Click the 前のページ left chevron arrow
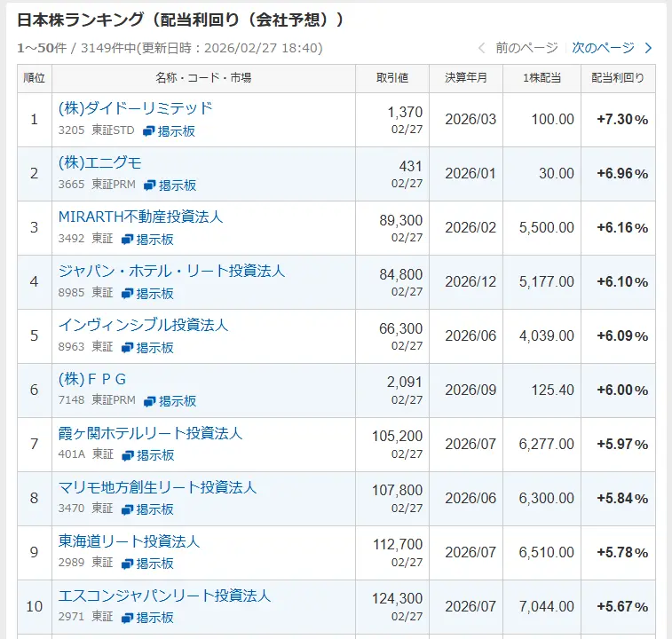The image size is (672, 639). pyautogui.click(x=482, y=48)
